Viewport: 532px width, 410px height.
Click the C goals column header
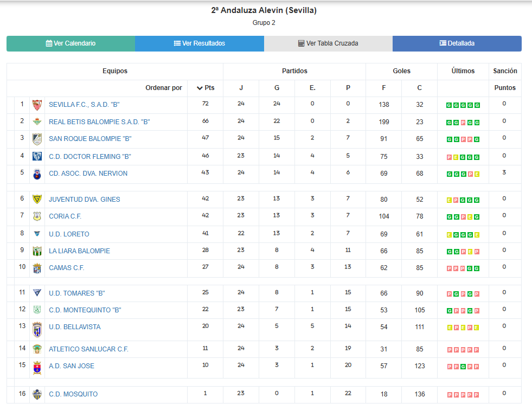click(x=419, y=88)
